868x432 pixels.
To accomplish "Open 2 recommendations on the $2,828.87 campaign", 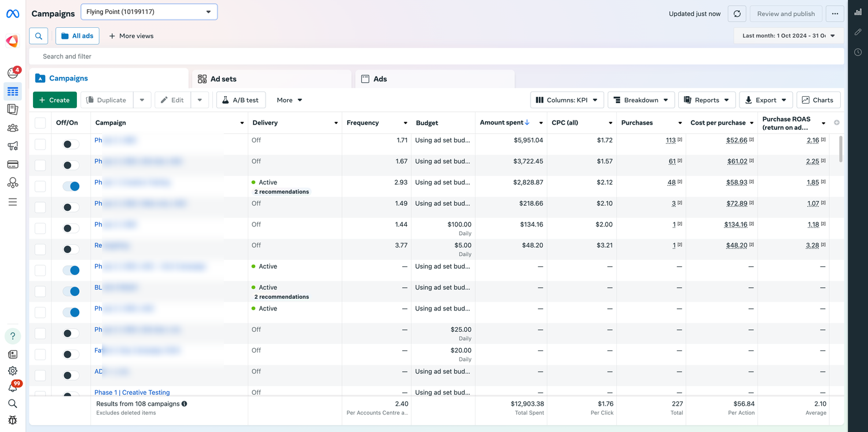I will (282, 192).
